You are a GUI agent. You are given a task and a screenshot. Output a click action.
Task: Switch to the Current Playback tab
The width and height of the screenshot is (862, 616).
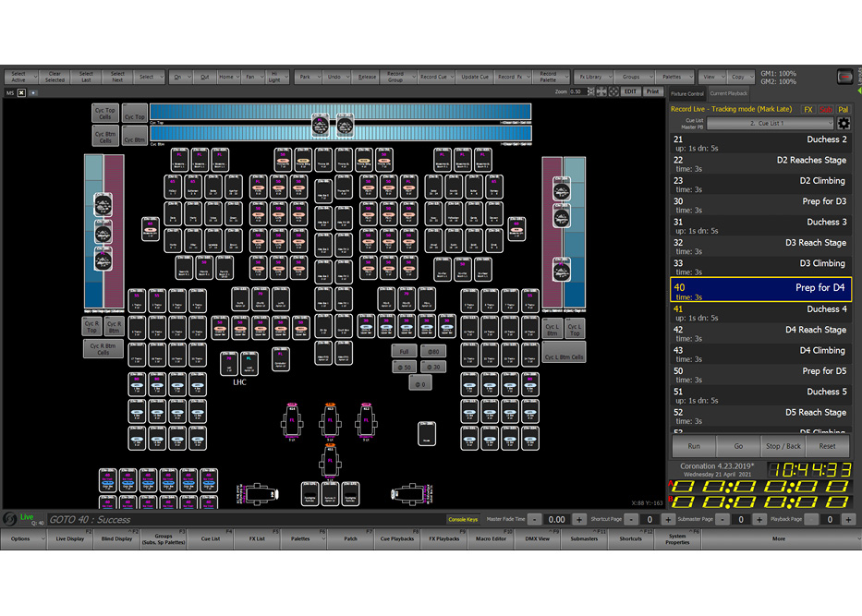pos(728,93)
